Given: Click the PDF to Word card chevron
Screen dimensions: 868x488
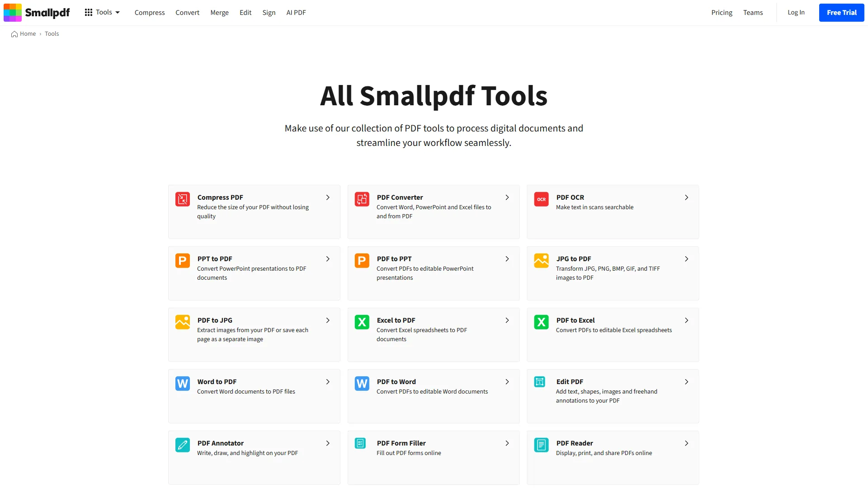Looking at the screenshot, I should [x=507, y=382].
